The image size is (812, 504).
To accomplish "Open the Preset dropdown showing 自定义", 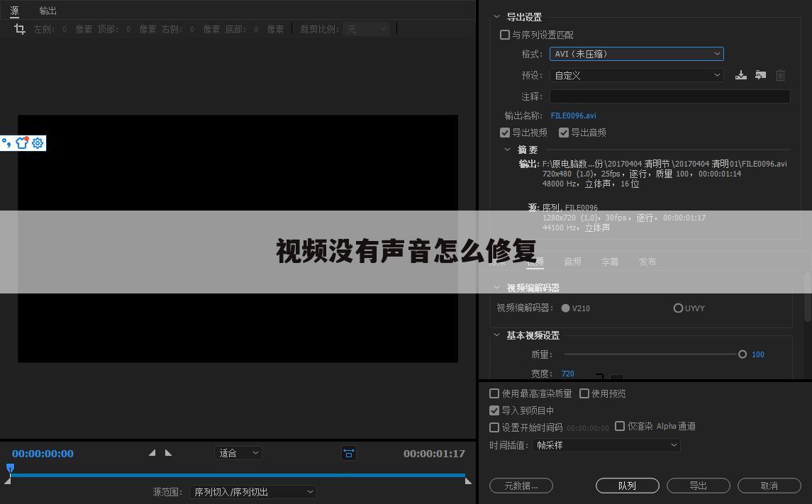I will tap(636, 76).
